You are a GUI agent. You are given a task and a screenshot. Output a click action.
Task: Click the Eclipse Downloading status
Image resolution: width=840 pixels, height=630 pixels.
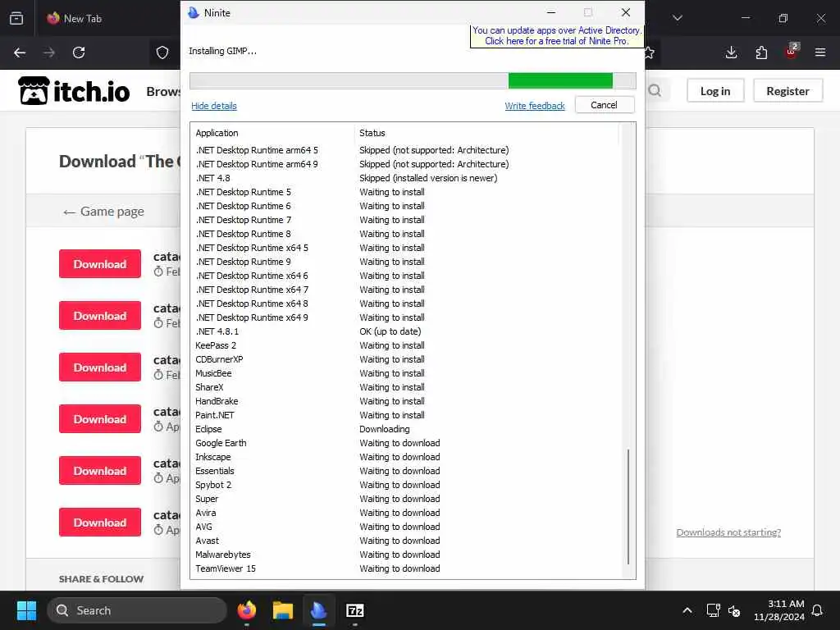[x=385, y=429]
